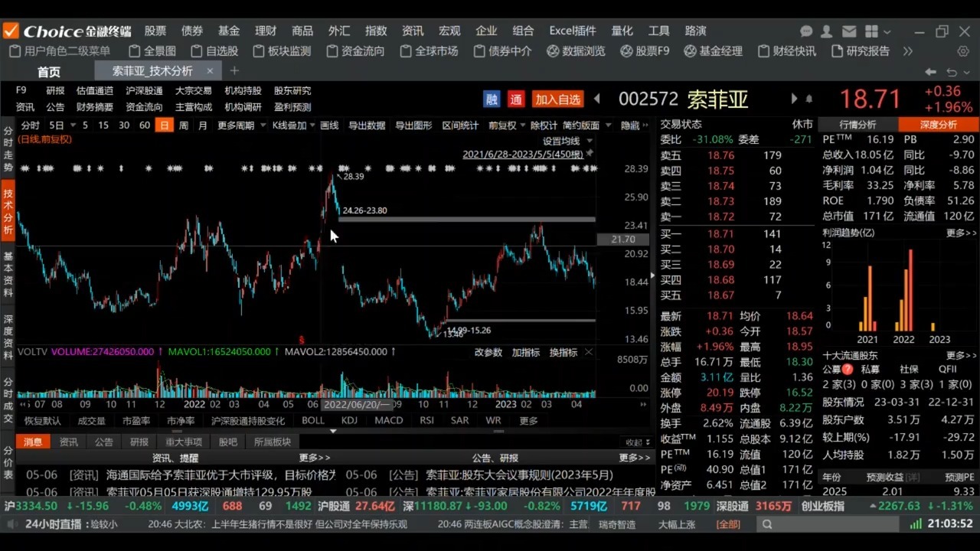Viewport: 980px width, 551px height.
Task: Click the 导出数据 button
Action: point(367,126)
